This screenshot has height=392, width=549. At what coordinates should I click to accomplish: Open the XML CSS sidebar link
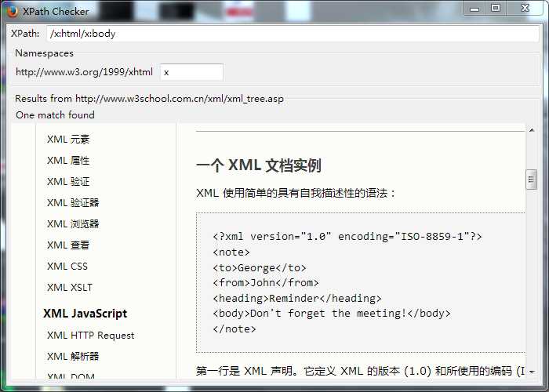click(67, 267)
